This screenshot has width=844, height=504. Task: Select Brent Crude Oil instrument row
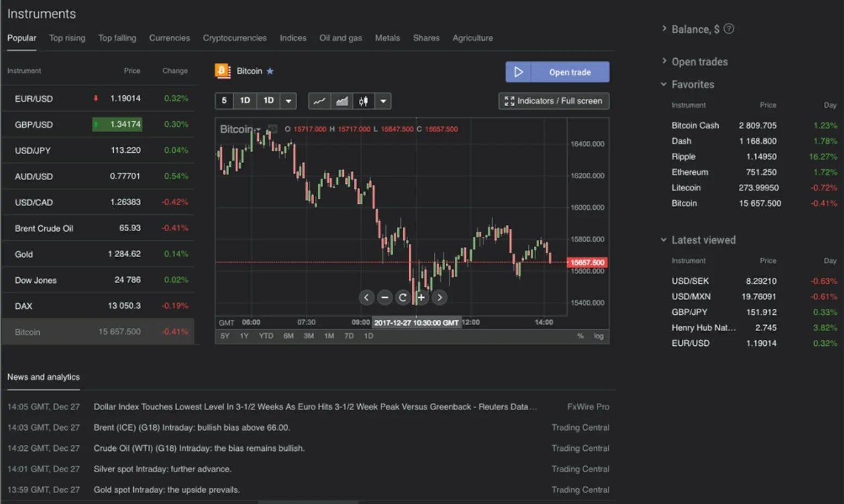[x=98, y=228]
